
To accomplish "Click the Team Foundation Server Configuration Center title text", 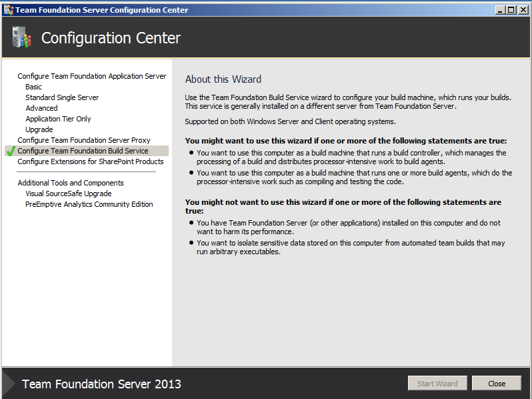I will (102, 10).
